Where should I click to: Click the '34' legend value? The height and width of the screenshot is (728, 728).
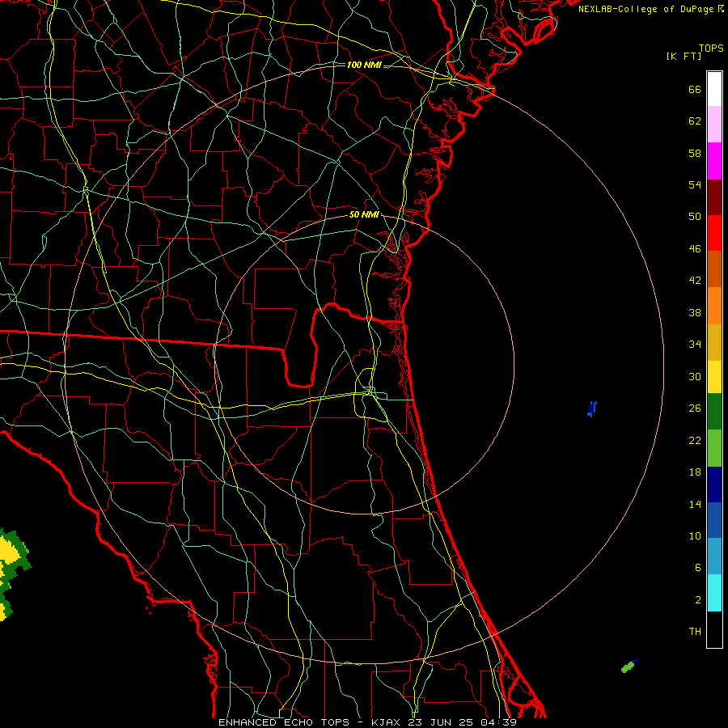point(695,345)
